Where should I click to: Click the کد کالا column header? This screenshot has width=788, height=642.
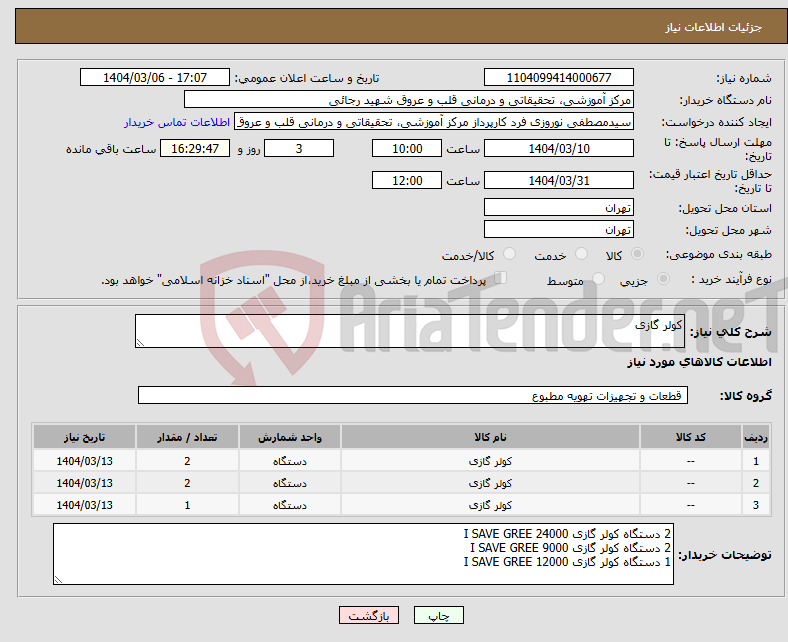691,437
